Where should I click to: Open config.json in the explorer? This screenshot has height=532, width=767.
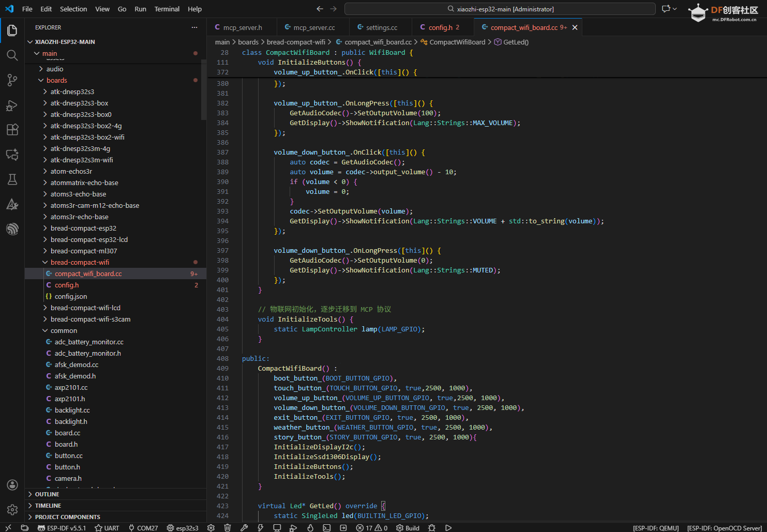(x=71, y=296)
